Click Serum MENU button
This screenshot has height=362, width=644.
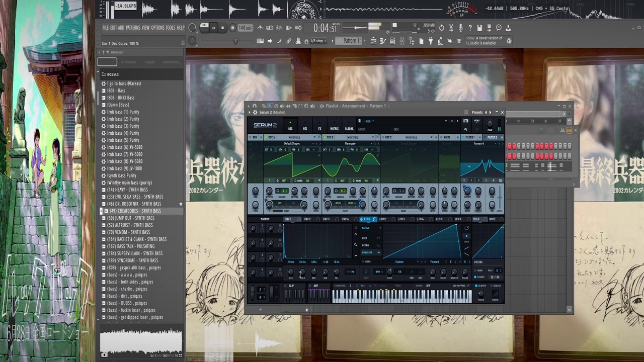(477, 121)
